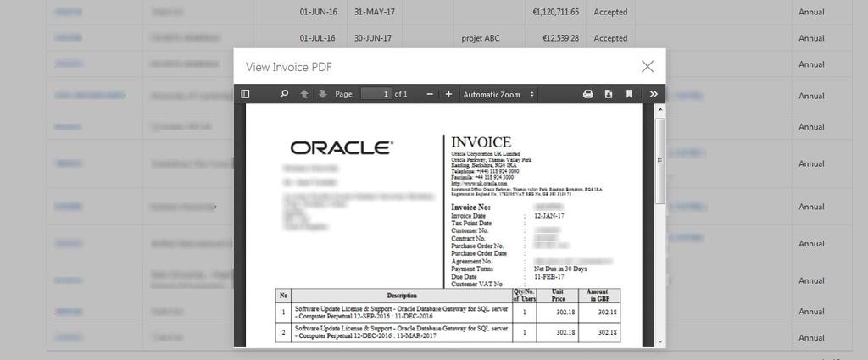The image size is (868, 360).
Task: Click http://www.uk.oracle.com in invoice header
Action: pyautogui.click(x=480, y=183)
